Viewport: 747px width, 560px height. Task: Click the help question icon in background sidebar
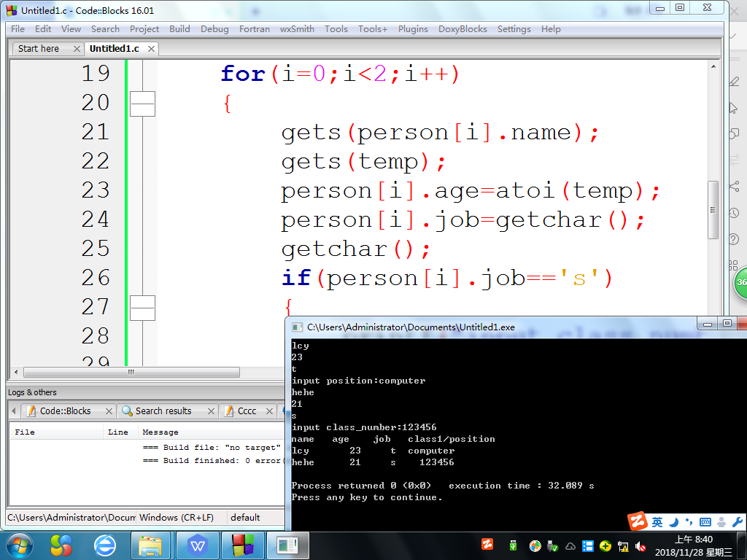coord(734,239)
